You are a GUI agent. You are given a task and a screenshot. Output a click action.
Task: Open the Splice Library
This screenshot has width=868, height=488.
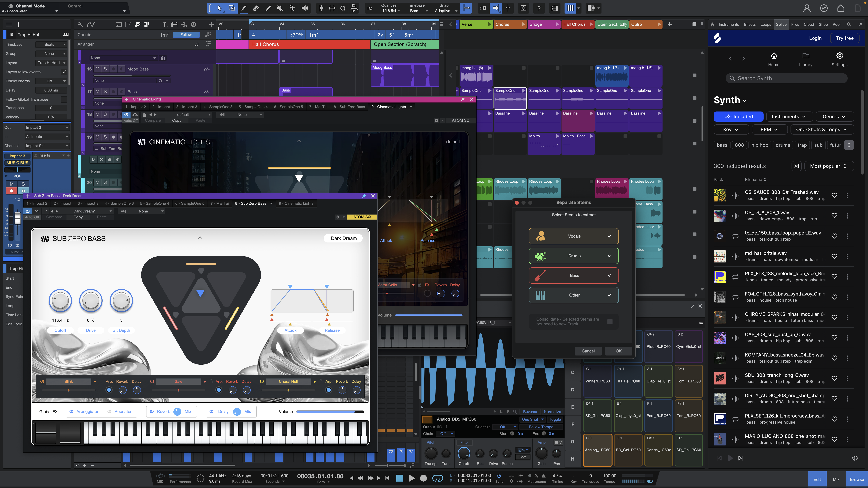(x=805, y=59)
